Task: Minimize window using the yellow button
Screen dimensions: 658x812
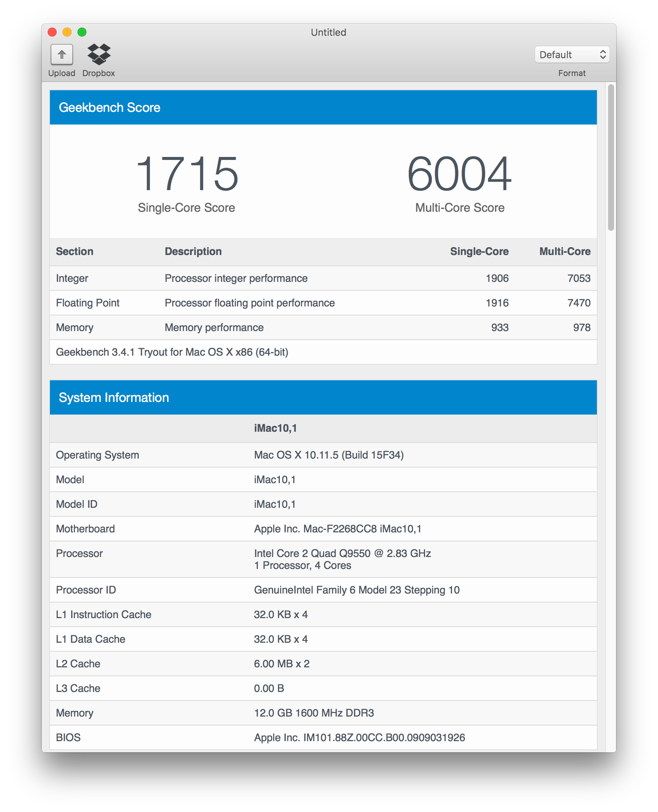Action: pos(67,32)
